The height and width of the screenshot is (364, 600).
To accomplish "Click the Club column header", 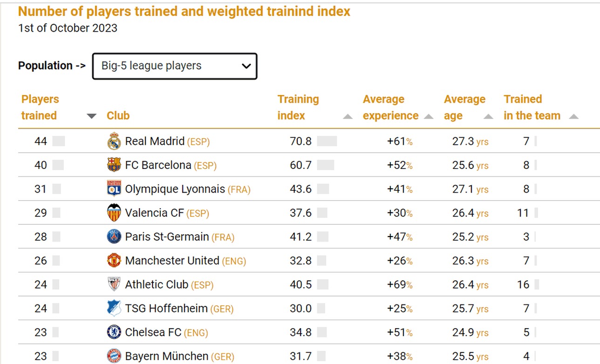I will click(118, 116).
